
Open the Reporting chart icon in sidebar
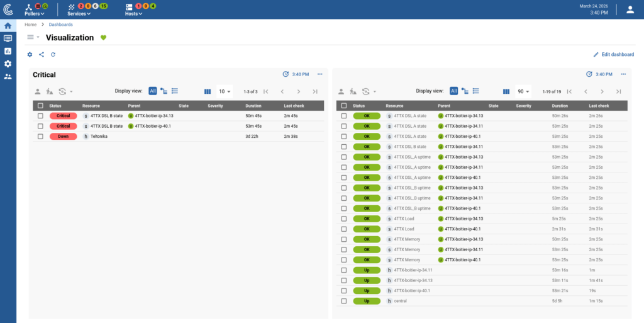[x=8, y=51]
